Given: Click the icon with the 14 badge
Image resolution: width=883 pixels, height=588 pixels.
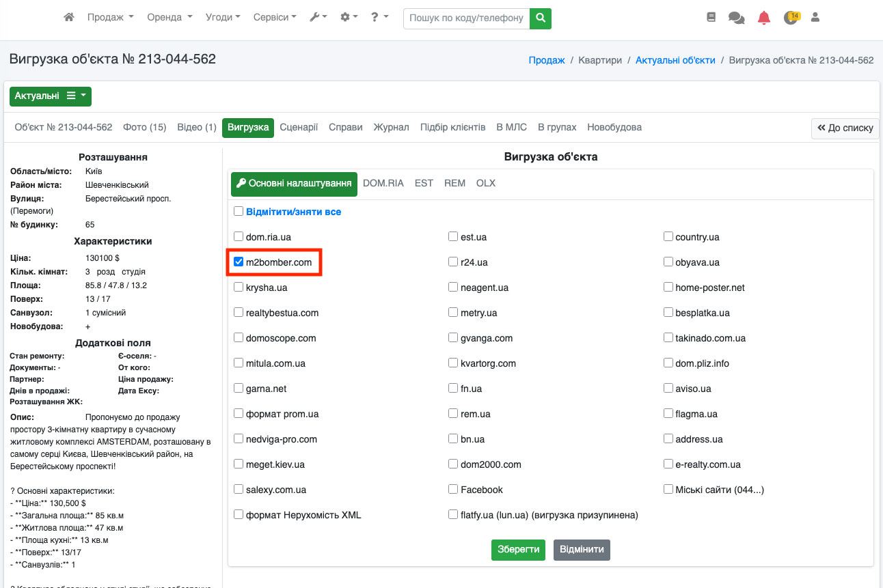Looking at the screenshot, I should (791, 18).
